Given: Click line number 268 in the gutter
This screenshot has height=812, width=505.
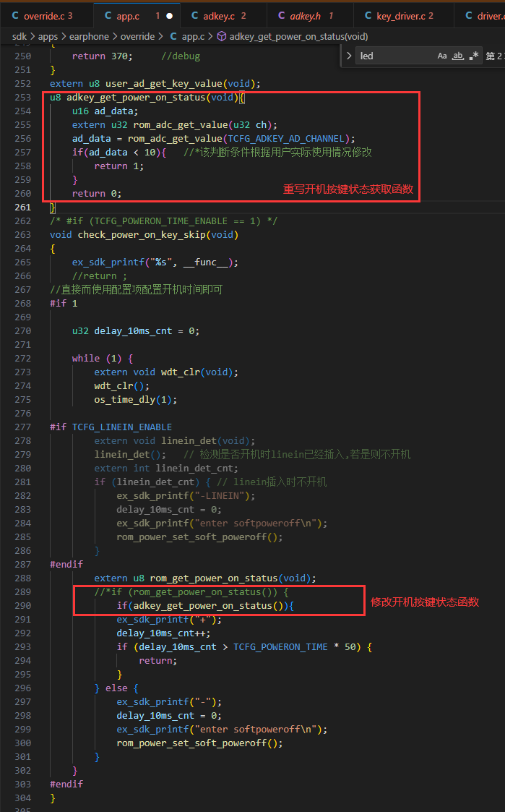Looking at the screenshot, I should click(23, 304).
